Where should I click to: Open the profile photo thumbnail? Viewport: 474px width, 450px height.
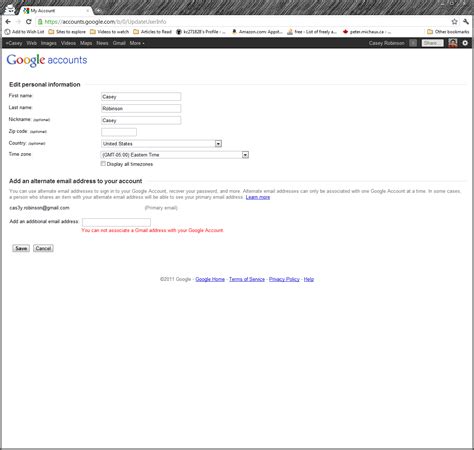point(453,43)
